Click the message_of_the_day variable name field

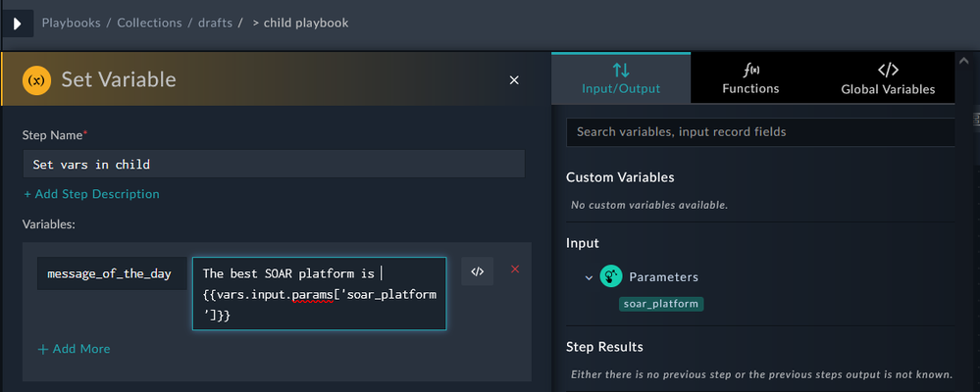(110, 273)
